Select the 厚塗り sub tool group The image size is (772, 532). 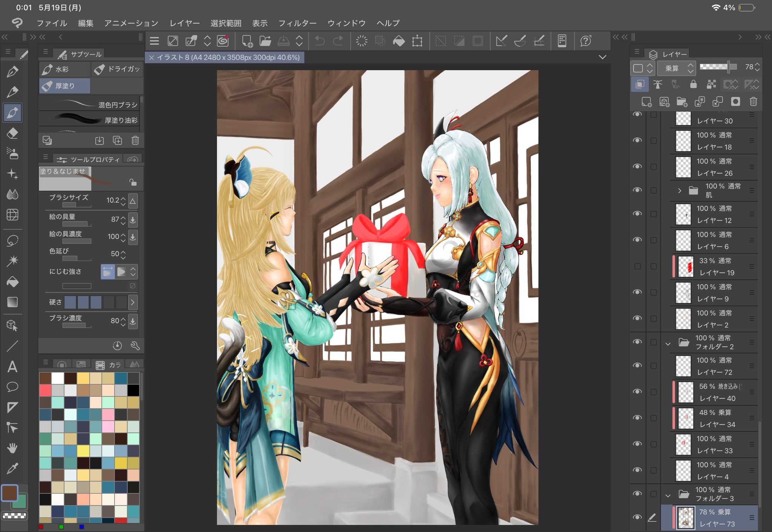point(64,86)
